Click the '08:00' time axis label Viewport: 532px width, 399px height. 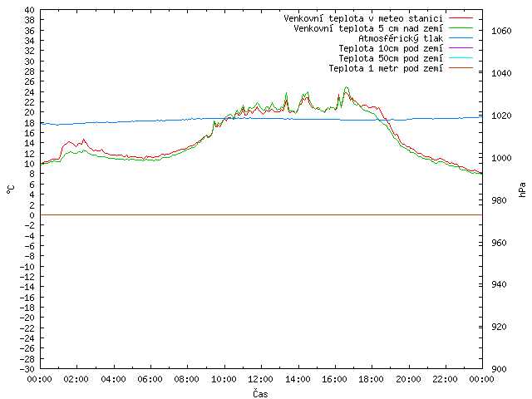(186, 379)
